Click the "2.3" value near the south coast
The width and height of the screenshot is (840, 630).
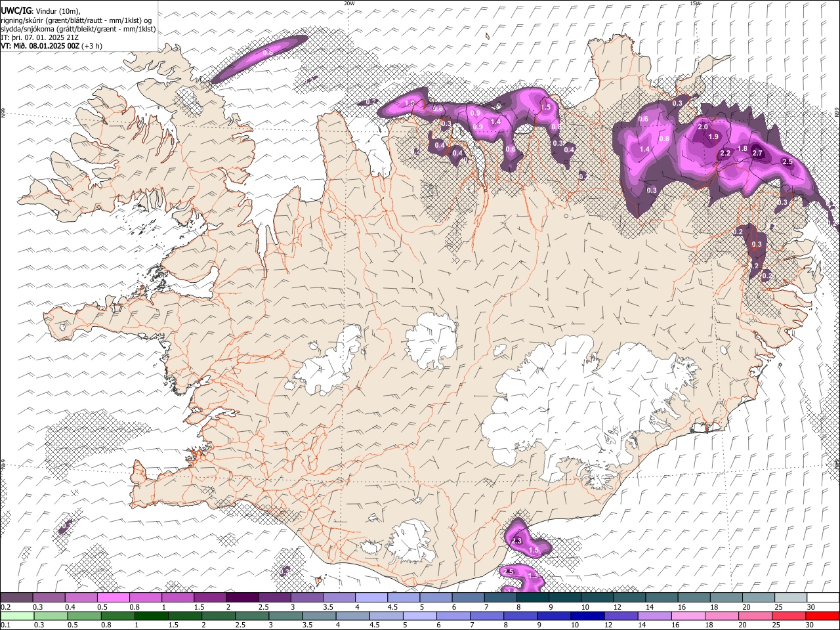516,541
